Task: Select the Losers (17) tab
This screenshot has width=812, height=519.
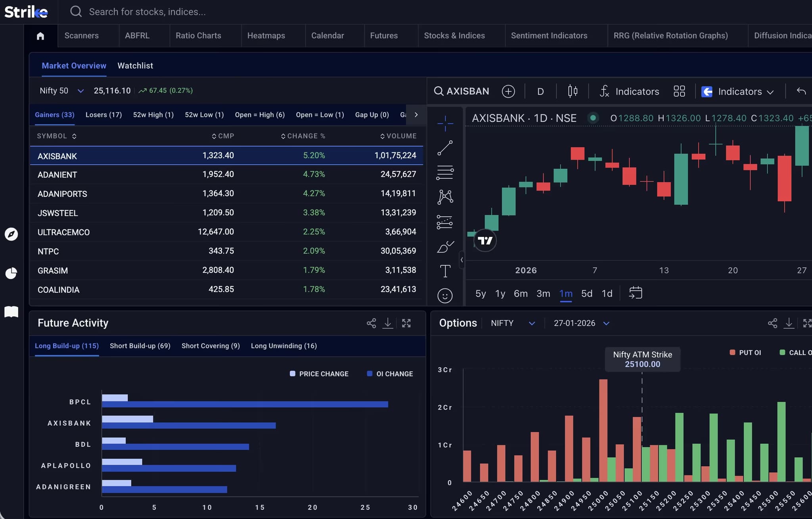Action: tap(103, 115)
